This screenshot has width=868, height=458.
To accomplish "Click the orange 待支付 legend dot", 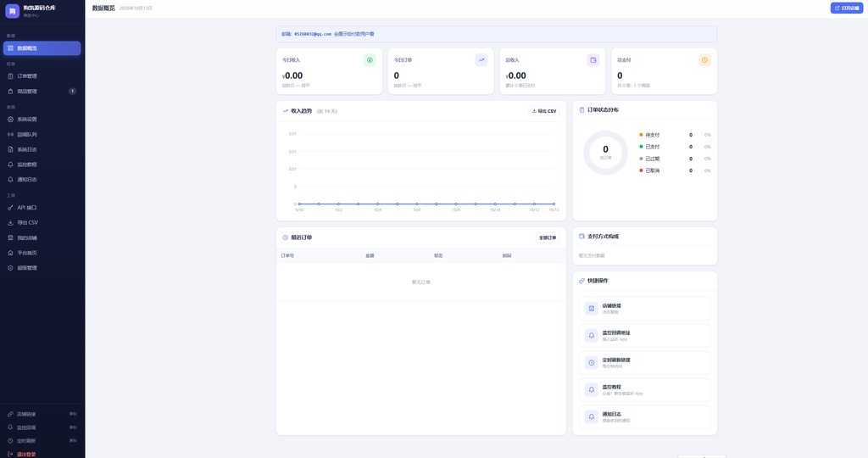I will click(641, 135).
